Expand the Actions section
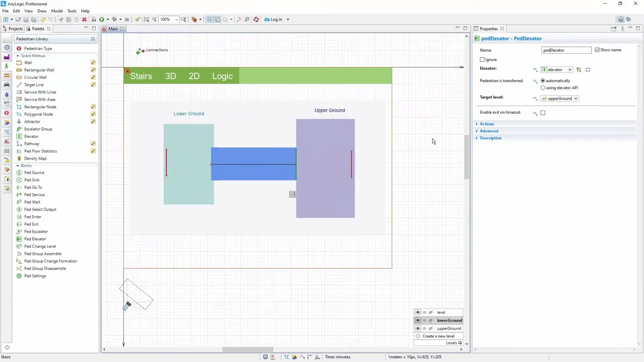 click(486, 124)
